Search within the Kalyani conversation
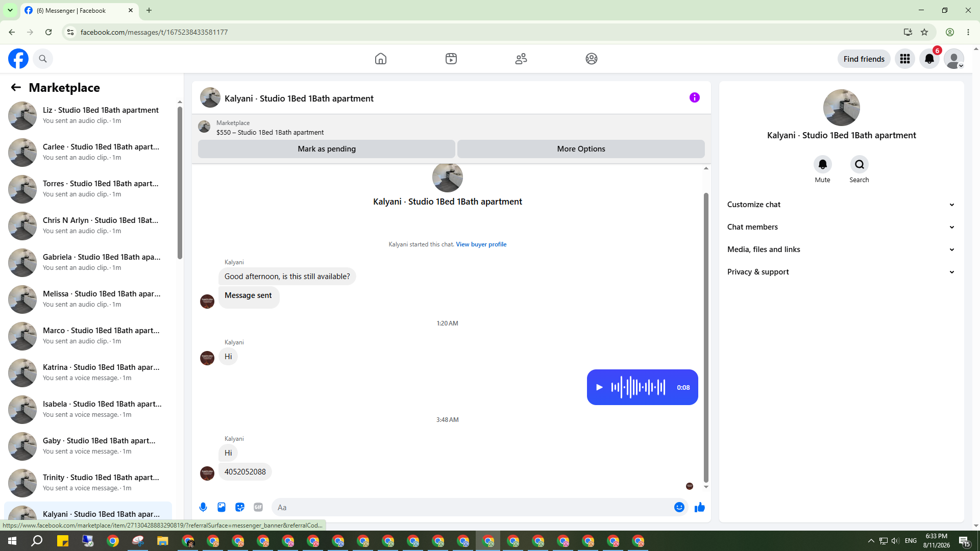The height and width of the screenshot is (551, 980). (860, 164)
